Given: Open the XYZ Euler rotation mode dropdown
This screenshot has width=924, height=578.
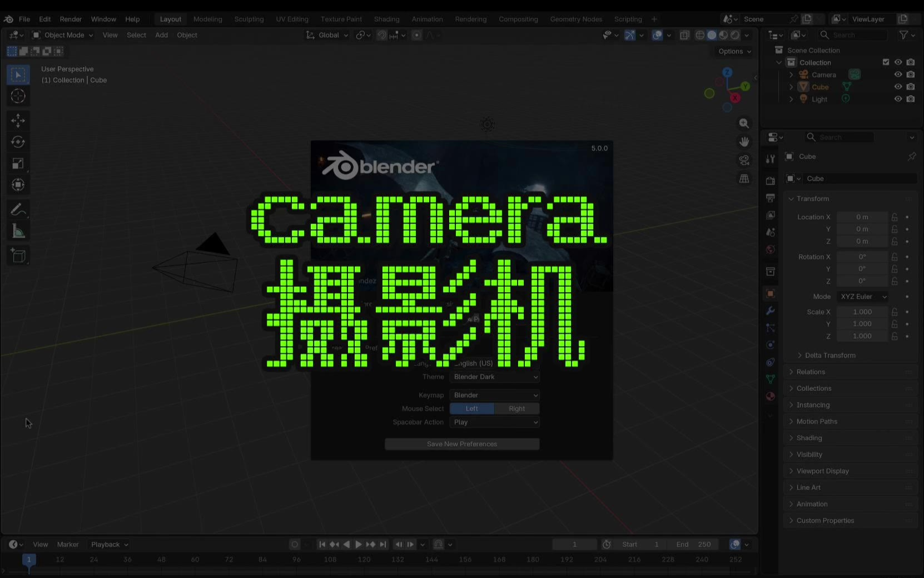Looking at the screenshot, I should (862, 297).
